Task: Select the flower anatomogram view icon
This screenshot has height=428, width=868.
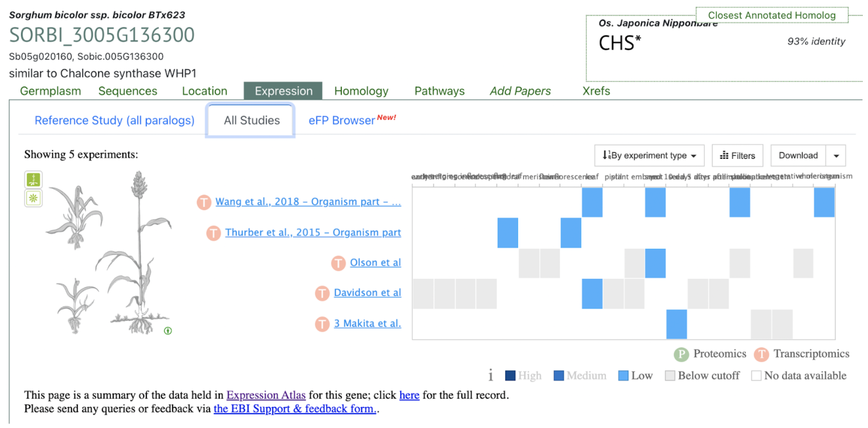Action: (33, 198)
